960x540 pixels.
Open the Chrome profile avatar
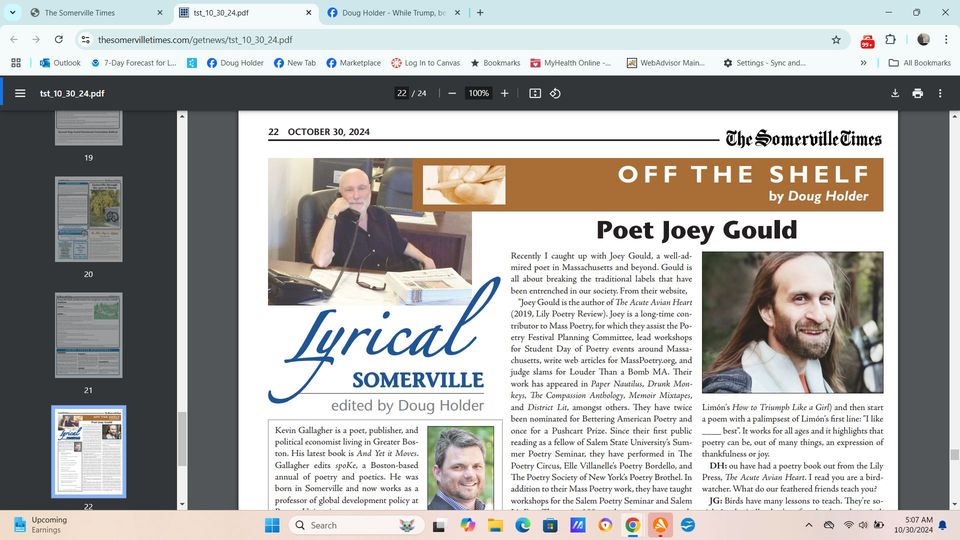(x=923, y=39)
